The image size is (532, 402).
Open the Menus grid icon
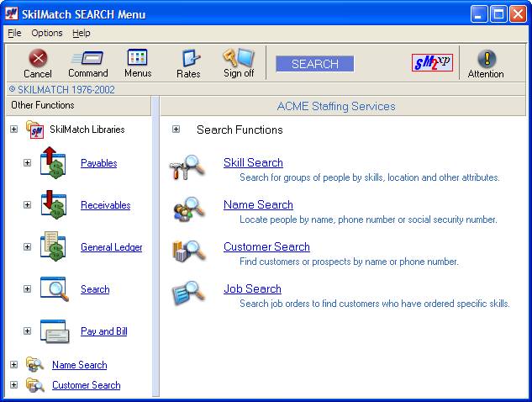[x=137, y=57]
